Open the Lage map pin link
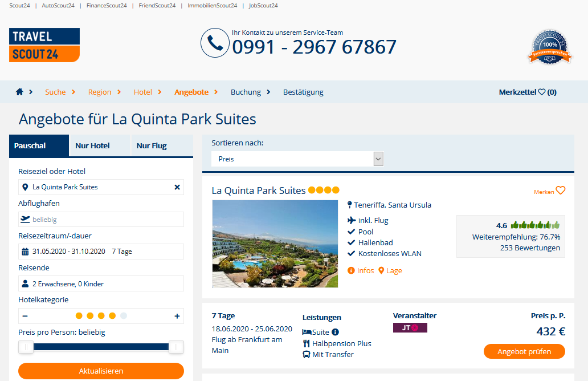 click(x=390, y=271)
